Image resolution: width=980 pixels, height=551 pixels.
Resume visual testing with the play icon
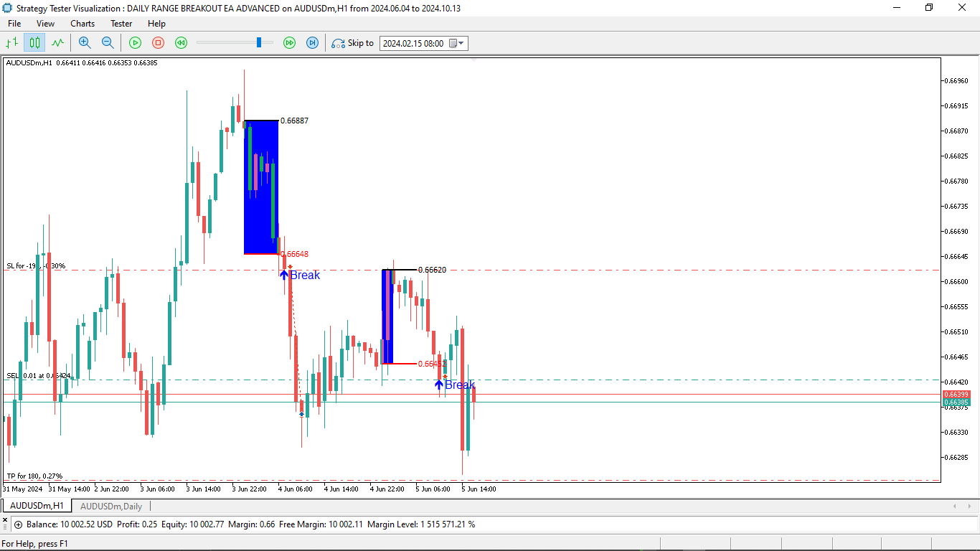[x=136, y=43]
